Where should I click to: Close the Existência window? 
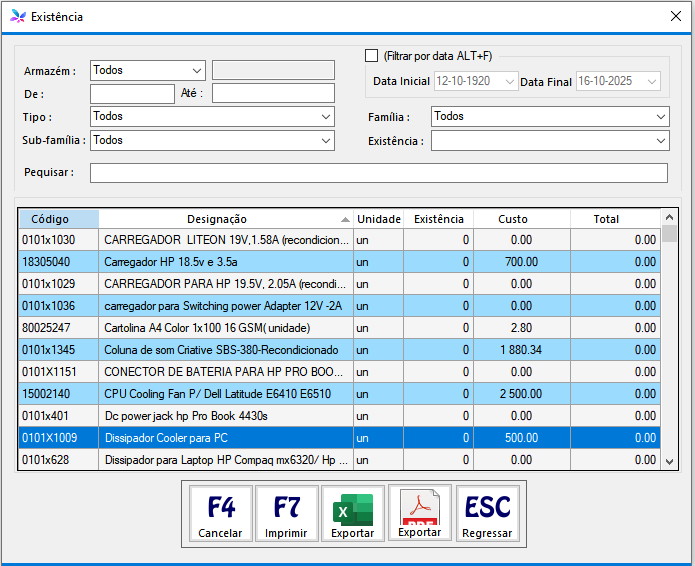click(x=674, y=17)
